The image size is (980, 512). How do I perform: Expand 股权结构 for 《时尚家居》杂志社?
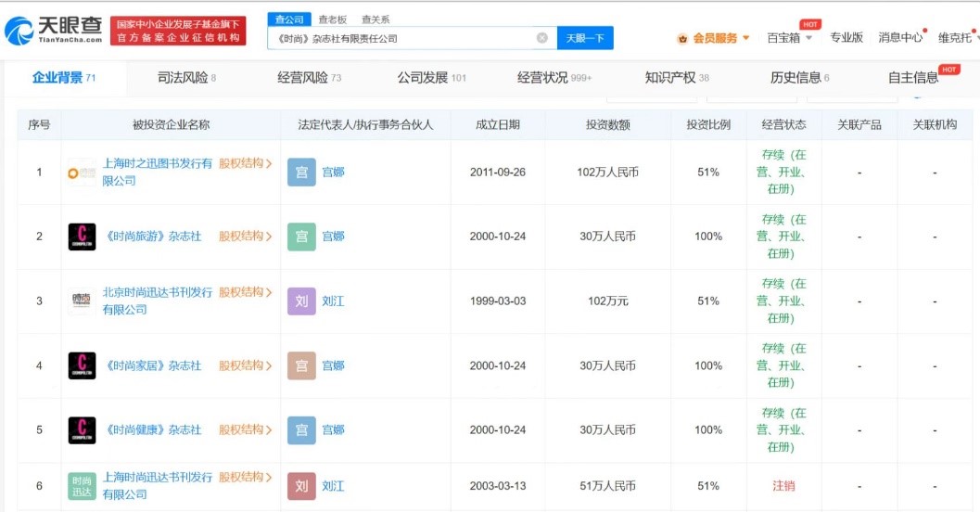tap(245, 365)
